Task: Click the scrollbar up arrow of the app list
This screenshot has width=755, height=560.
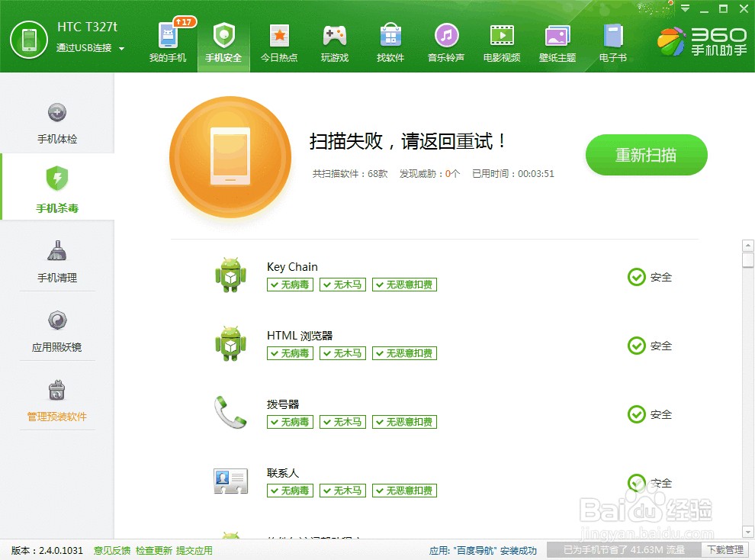Action: pyautogui.click(x=748, y=246)
